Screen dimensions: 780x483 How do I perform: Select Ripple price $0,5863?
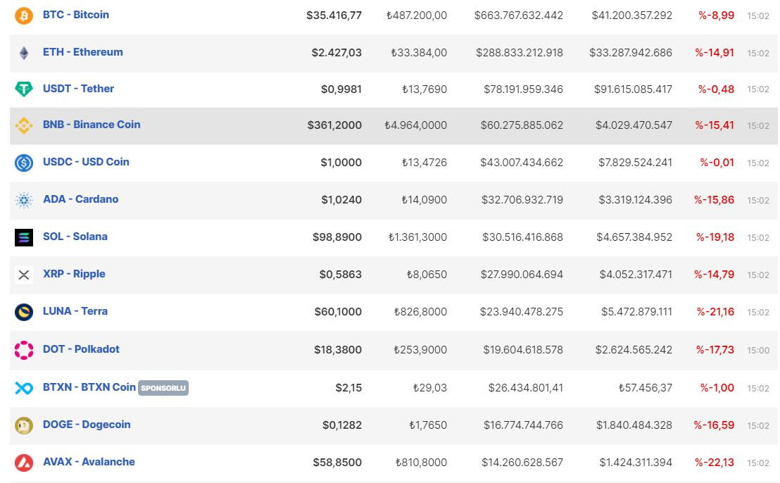pyautogui.click(x=340, y=275)
